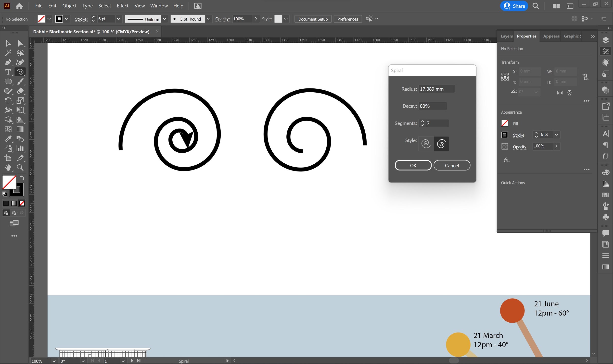The height and width of the screenshot is (364, 613).
Task: Open the variable width profile dropdown
Action: 165,19
